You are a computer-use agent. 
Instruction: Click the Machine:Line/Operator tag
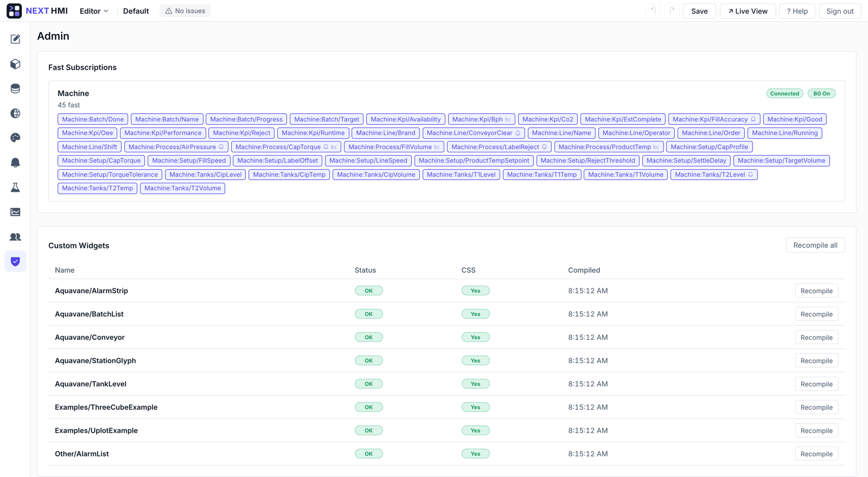coord(636,133)
